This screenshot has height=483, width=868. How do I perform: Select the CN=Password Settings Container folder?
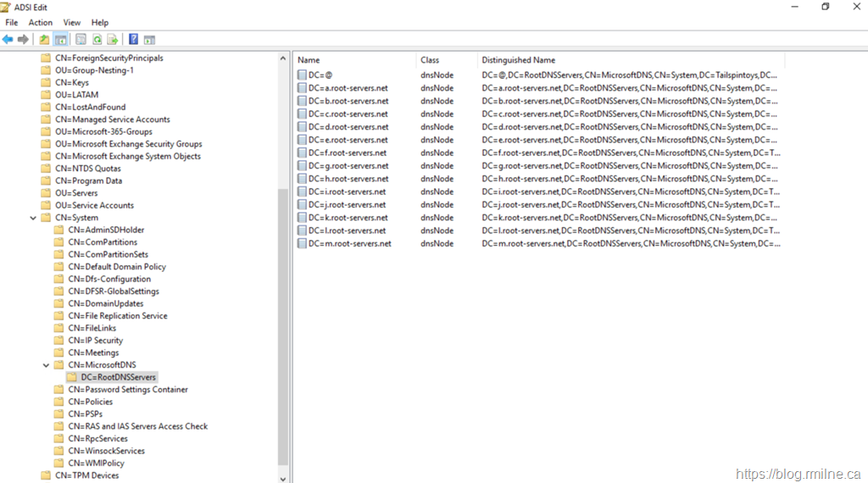[128, 390]
